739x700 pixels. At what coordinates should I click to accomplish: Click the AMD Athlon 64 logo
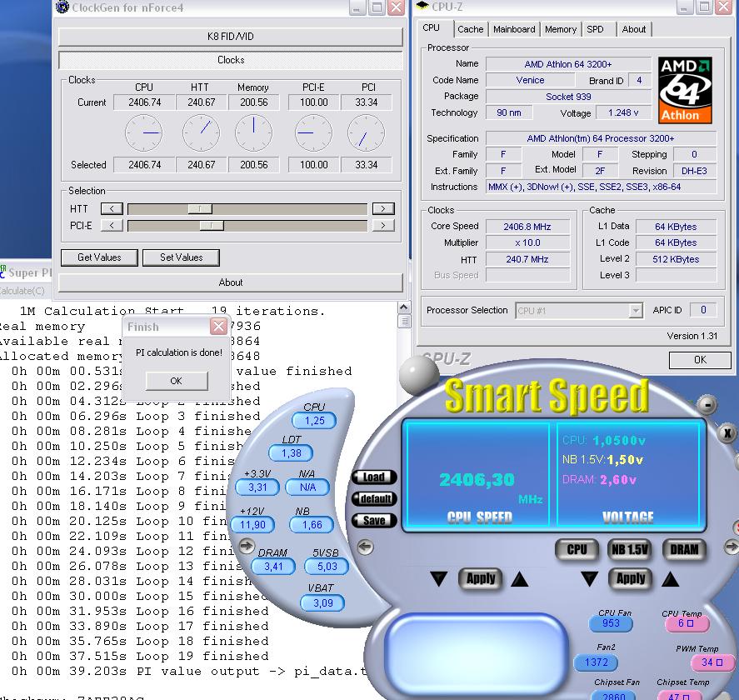click(x=685, y=90)
